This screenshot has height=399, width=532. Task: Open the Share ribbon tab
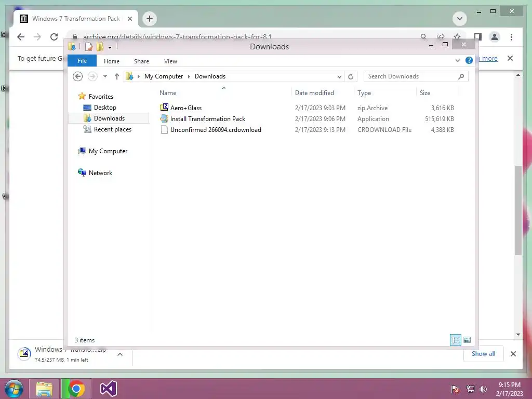pos(141,61)
